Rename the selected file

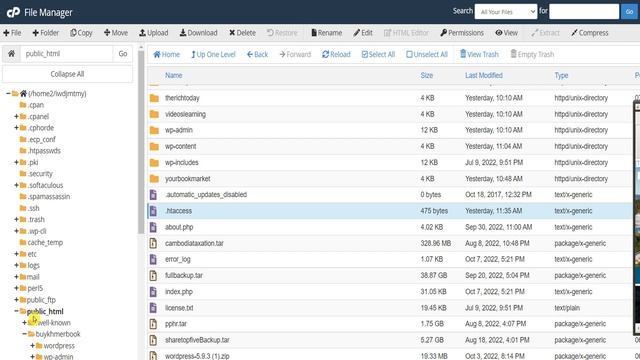tap(327, 33)
